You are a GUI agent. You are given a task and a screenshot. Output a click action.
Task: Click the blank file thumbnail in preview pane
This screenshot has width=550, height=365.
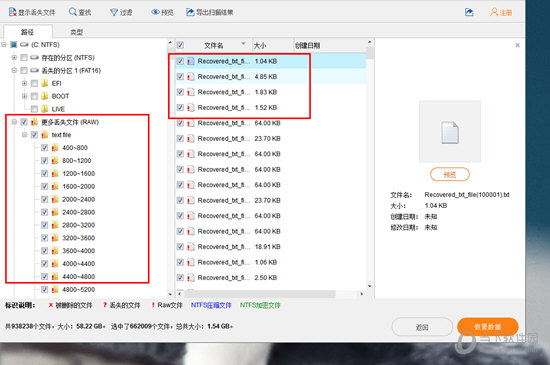point(450,132)
